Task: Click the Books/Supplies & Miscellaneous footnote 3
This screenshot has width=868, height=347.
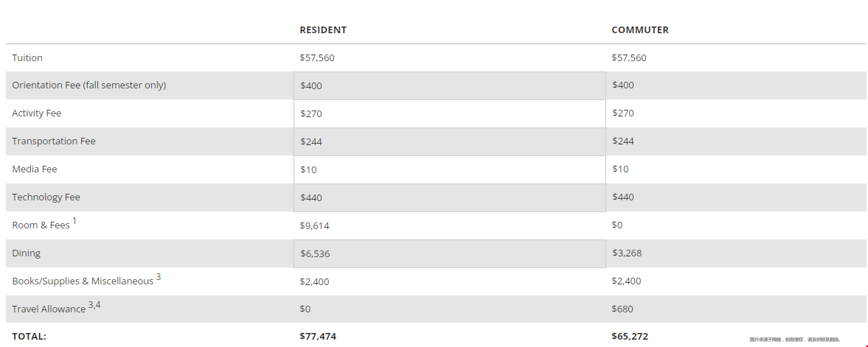Action: [159, 277]
